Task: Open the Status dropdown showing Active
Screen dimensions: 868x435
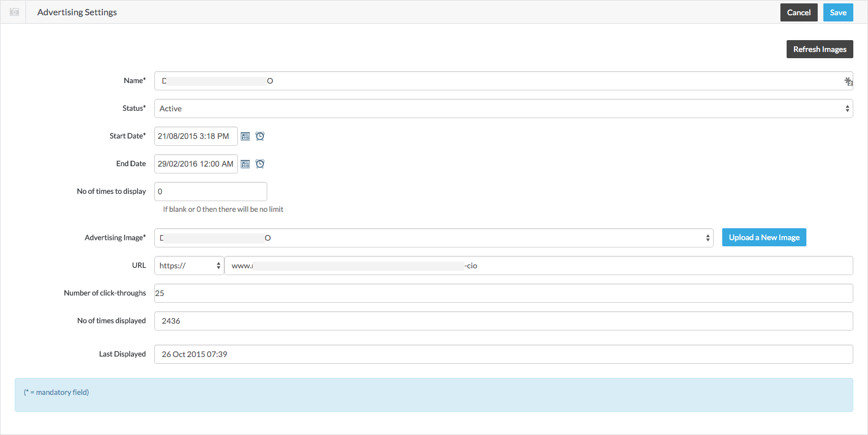Action: coord(503,108)
